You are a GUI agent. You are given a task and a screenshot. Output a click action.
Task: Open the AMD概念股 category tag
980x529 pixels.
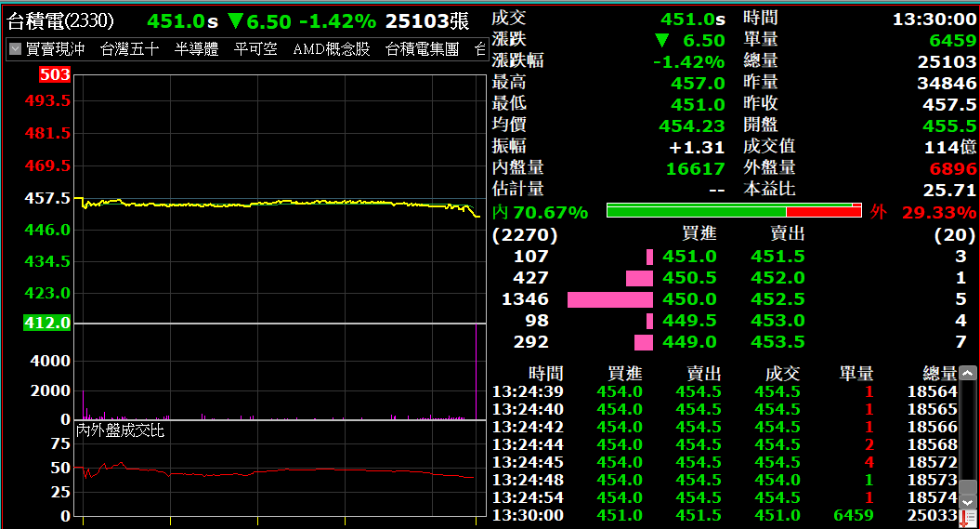[x=332, y=48]
